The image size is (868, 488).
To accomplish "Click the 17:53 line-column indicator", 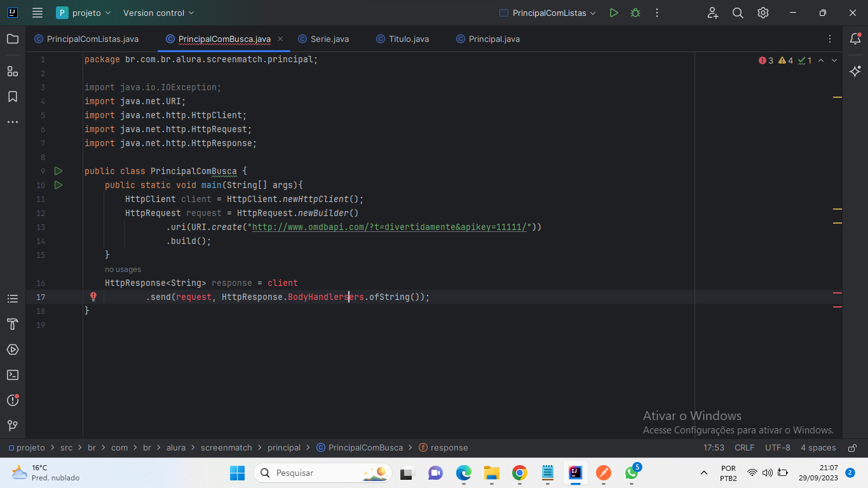I will click(714, 447).
